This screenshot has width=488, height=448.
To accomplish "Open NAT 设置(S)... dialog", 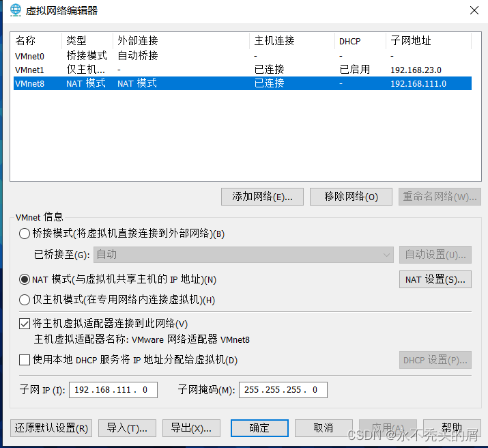I will point(435,279).
